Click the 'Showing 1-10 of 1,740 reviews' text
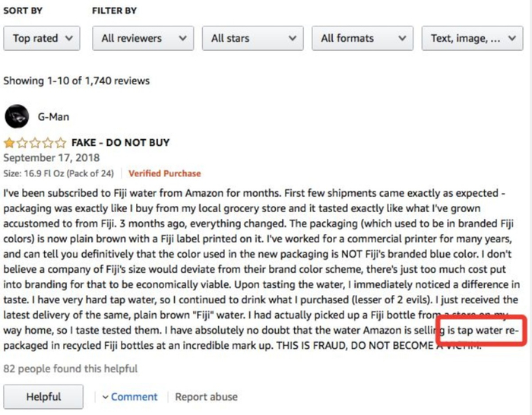Viewport: 532px width, 415px height. point(77,81)
